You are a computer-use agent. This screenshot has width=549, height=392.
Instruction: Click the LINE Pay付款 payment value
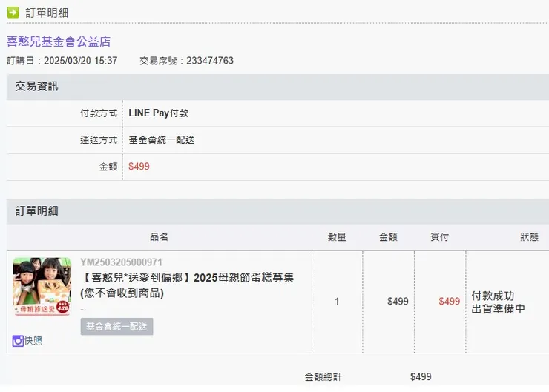(158, 113)
